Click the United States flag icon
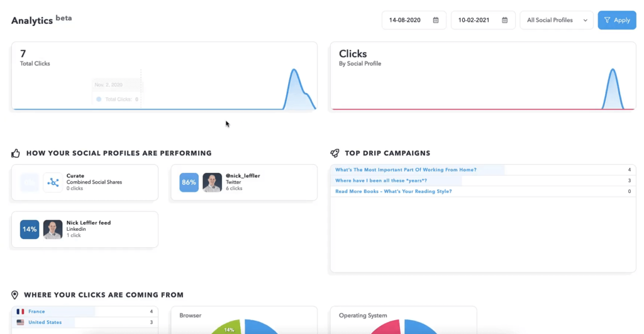 [20, 323]
